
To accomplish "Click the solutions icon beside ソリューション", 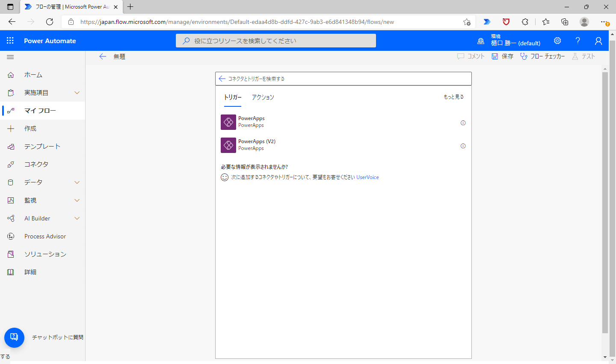I will (11, 254).
